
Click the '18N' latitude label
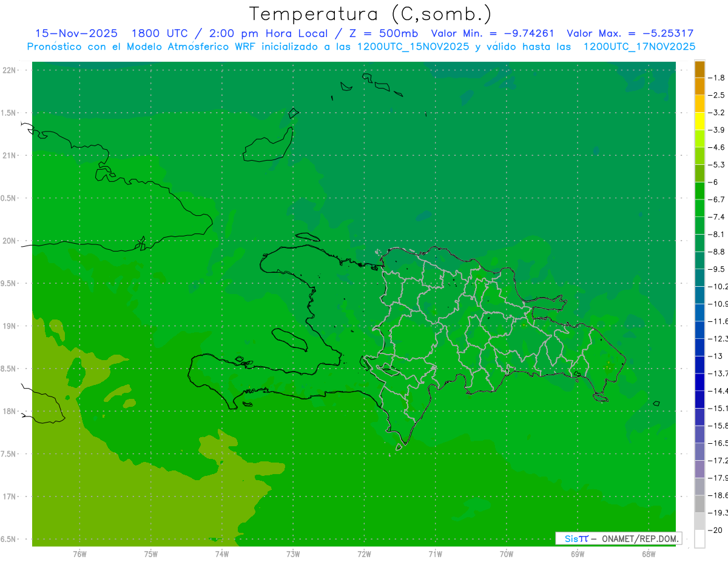click(x=10, y=412)
